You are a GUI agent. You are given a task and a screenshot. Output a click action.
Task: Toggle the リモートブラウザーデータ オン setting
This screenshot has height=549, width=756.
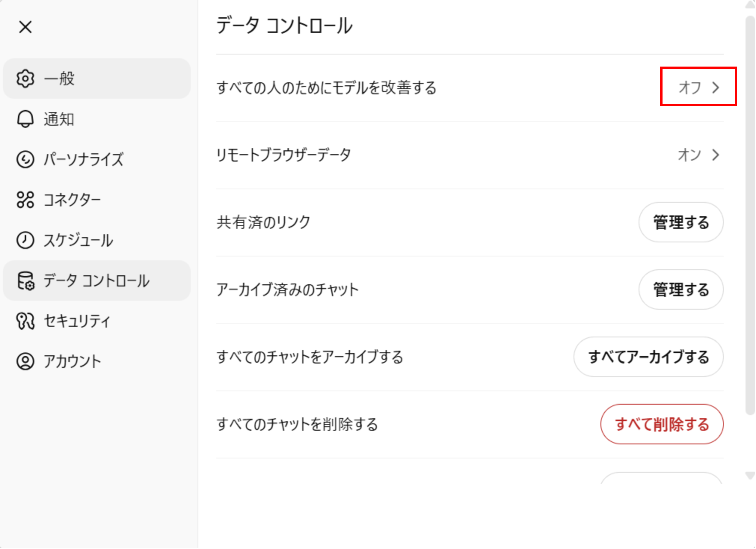(689, 155)
